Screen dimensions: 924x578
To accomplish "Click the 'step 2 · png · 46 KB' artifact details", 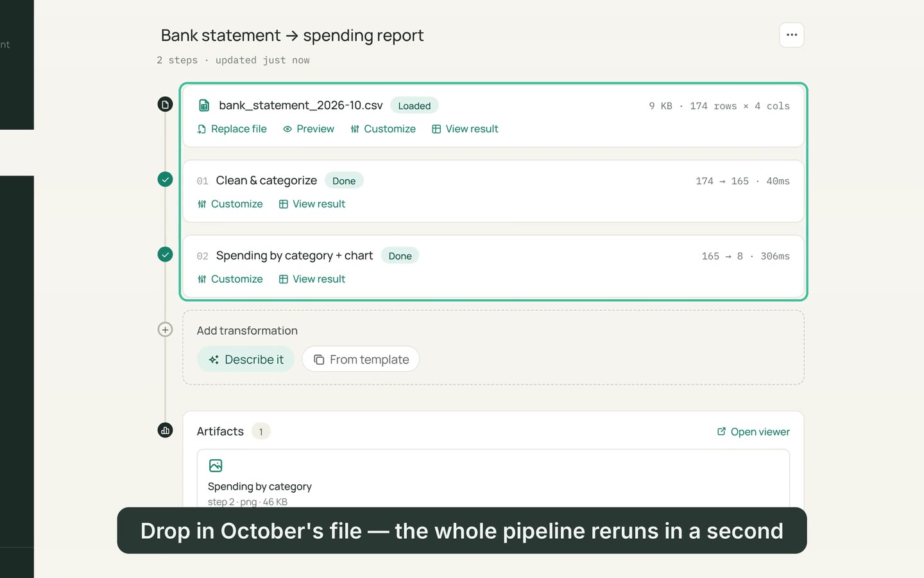I will pos(247,502).
